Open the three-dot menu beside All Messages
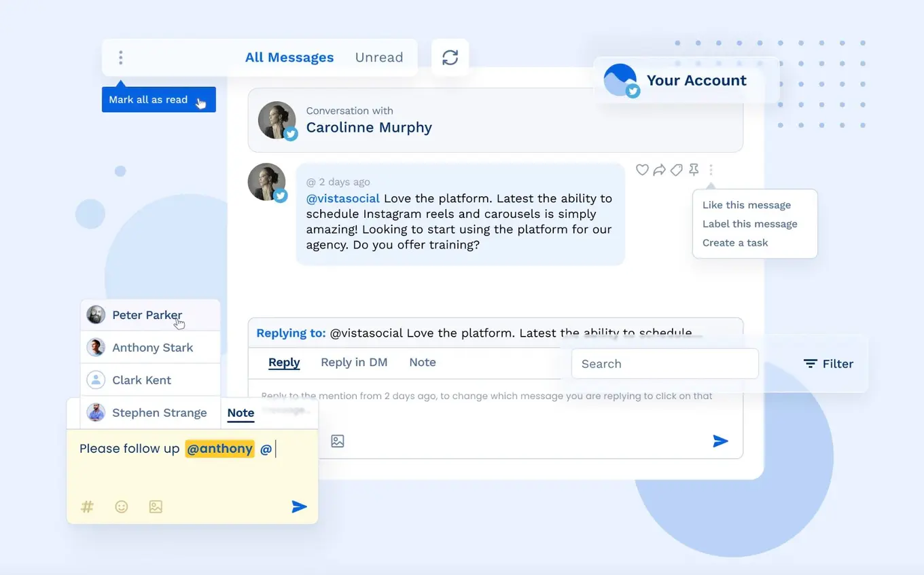Image resolution: width=924 pixels, height=575 pixels. tap(121, 58)
